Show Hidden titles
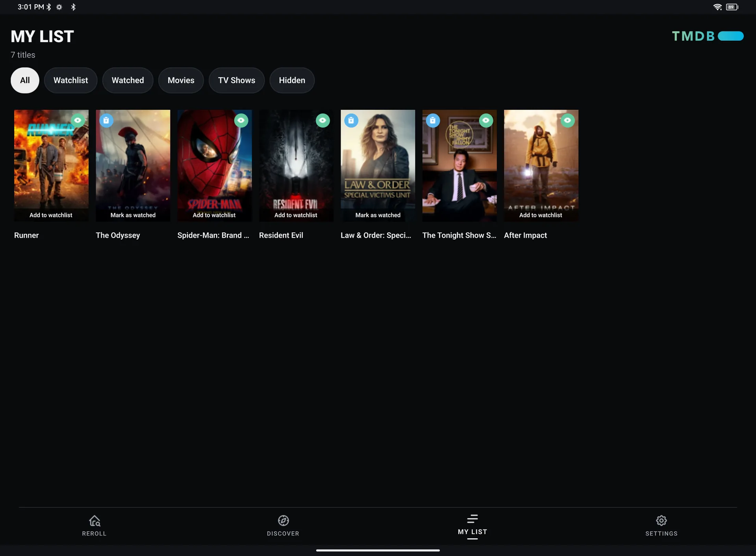Screen dimensions: 756x556 click(292, 80)
